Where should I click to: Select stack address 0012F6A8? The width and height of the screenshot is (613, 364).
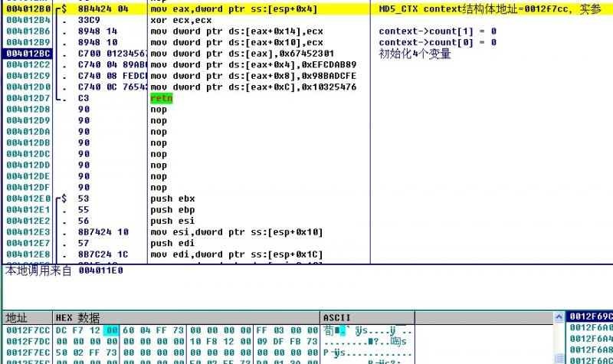[x=591, y=350]
